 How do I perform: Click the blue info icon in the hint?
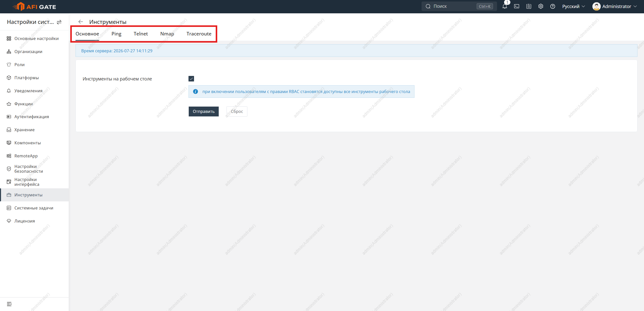(196, 92)
